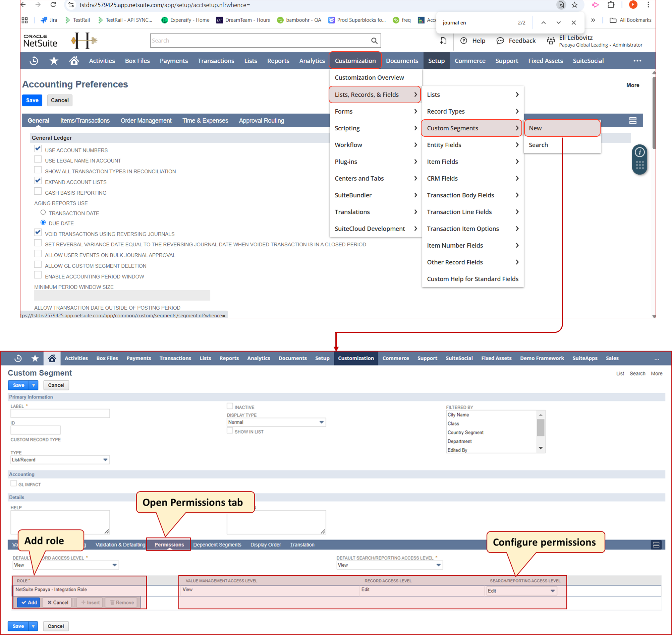672x635 pixels.
Task: Open the Display Type dropdown
Action: [276, 422]
